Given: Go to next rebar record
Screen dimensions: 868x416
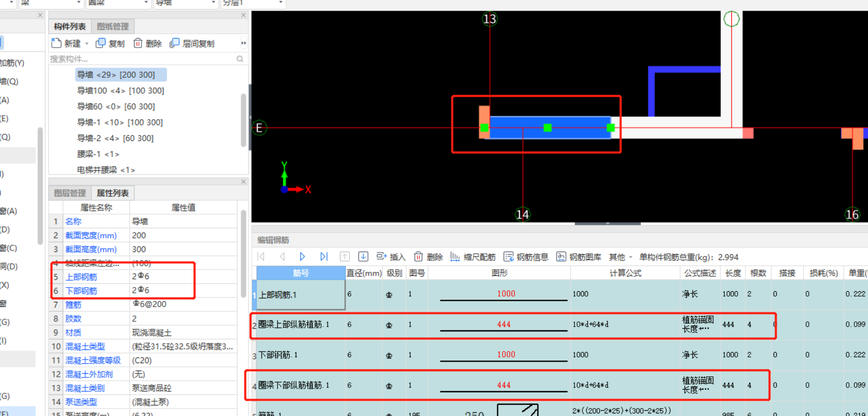Looking at the screenshot, I should pyautogui.click(x=303, y=257).
